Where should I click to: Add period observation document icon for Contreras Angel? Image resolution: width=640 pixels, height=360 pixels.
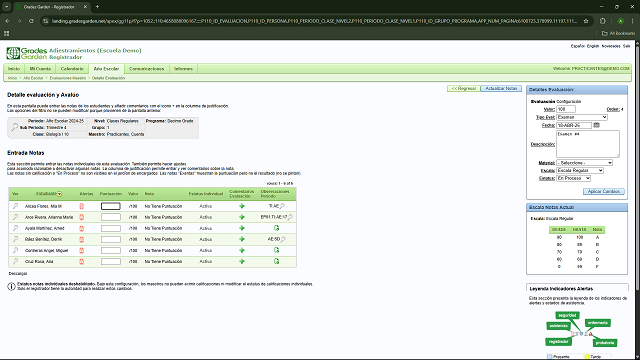tap(276, 250)
